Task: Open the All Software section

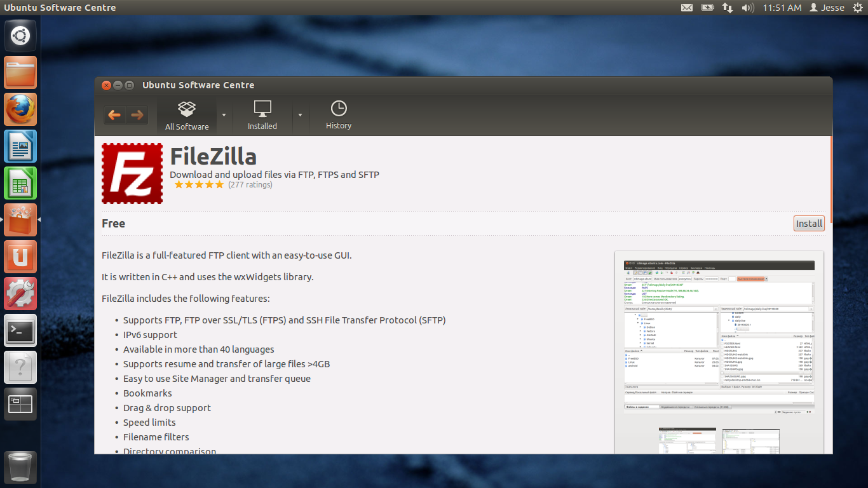Action: 187,116
